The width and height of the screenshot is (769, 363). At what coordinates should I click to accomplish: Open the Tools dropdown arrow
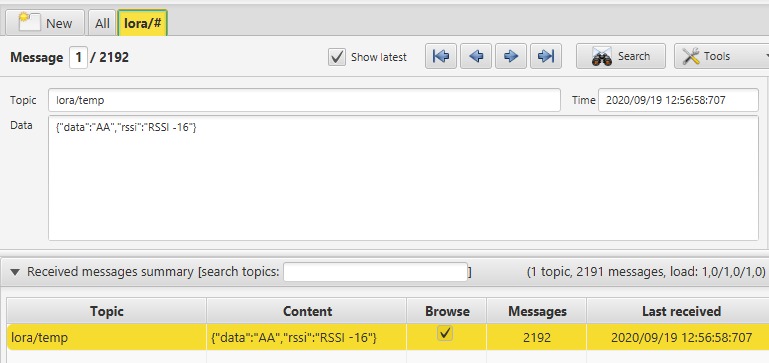766,56
